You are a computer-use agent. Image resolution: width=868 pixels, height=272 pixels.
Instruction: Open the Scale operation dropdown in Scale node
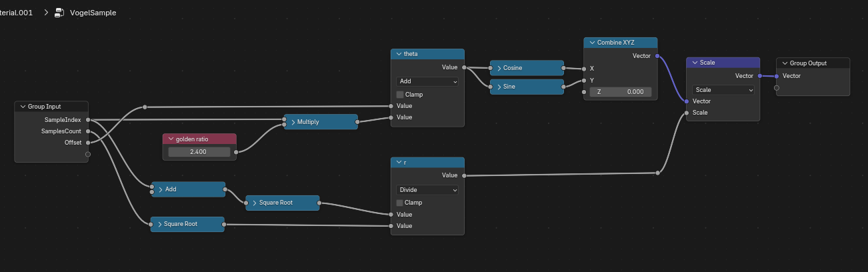(x=723, y=89)
